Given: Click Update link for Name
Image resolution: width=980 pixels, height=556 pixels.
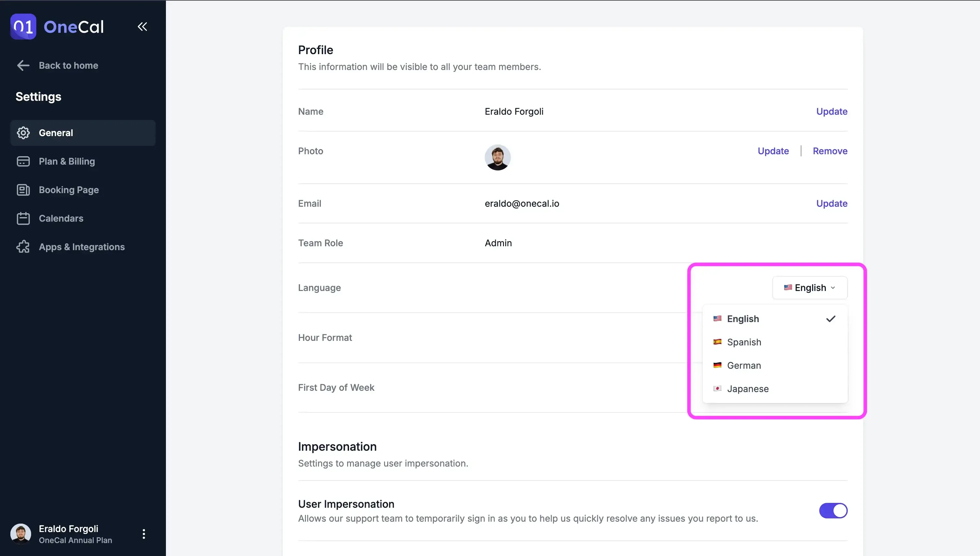Looking at the screenshot, I should [832, 111].
